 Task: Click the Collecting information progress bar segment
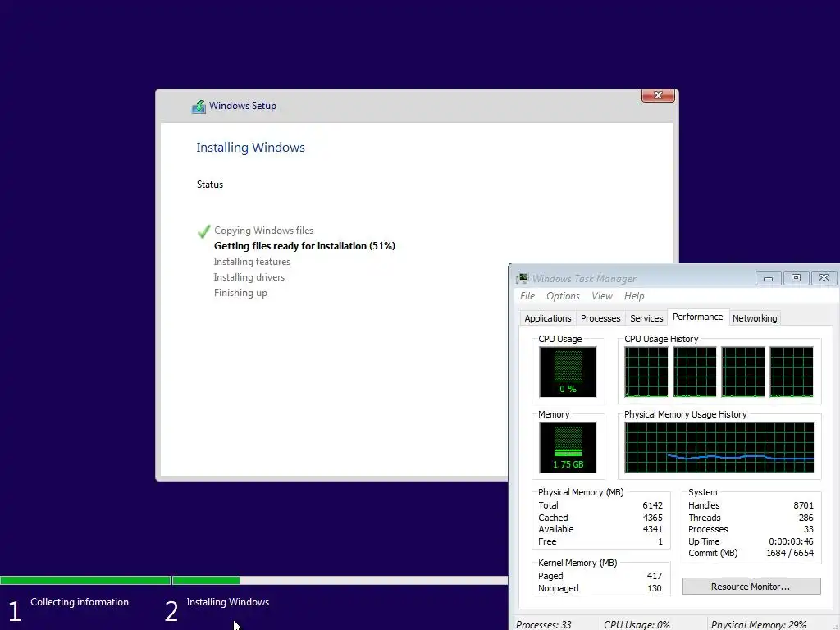pyautogui.click(x=85, y=580)
